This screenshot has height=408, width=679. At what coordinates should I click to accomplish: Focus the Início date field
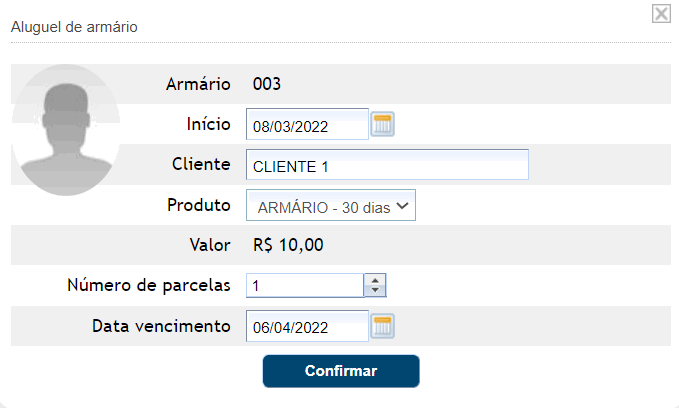click(x=307, y=126)
